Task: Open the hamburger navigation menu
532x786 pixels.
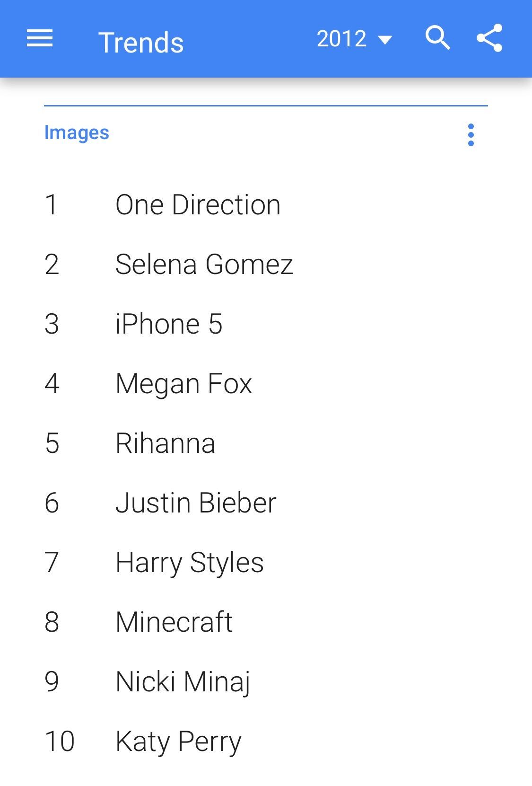Action: pyautogui.click(x=40, y=38)
